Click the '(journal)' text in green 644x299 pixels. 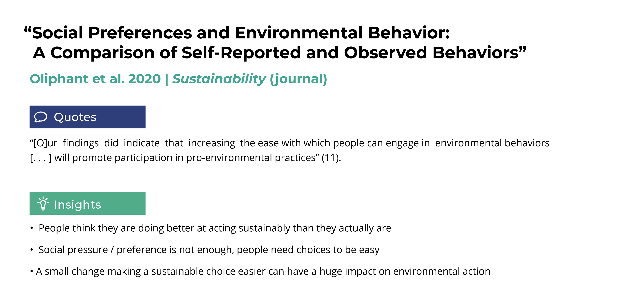pyautogui.click(x=299, y=79)
